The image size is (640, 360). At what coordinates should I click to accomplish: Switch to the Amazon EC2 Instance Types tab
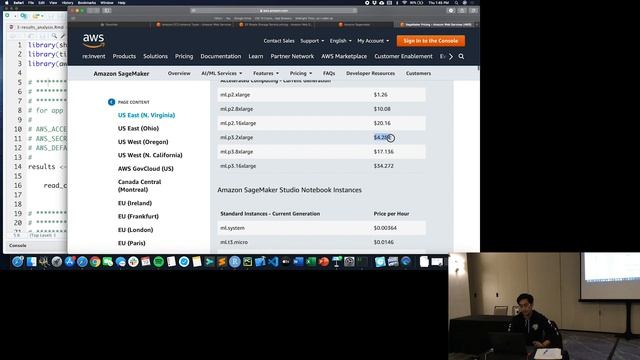[193, 24]
